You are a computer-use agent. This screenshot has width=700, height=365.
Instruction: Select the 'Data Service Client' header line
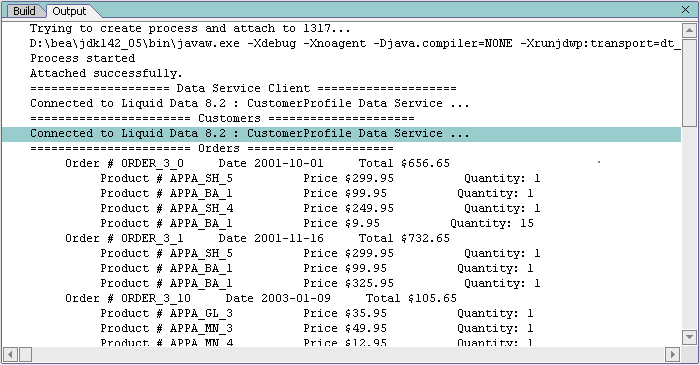coord(243,88)
